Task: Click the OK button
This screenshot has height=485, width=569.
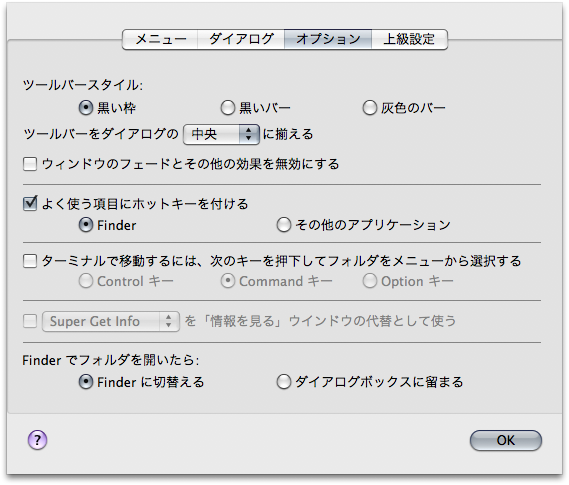Action: tap(505, 440)
